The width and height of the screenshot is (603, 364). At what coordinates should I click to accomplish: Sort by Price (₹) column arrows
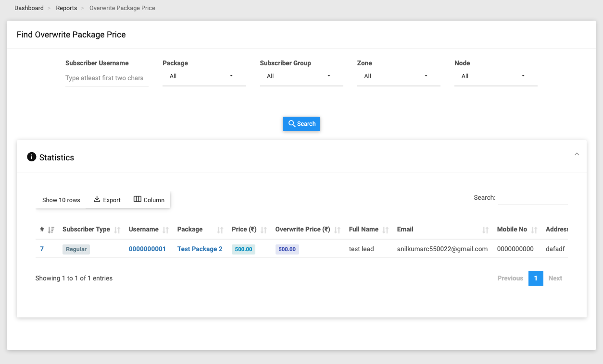point(264,230)
